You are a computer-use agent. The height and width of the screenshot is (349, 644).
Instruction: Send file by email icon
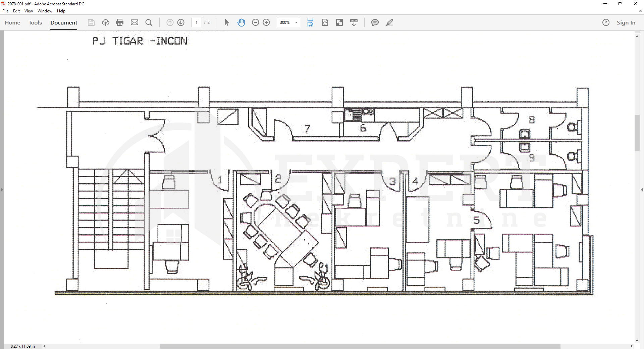click(135, 22)
